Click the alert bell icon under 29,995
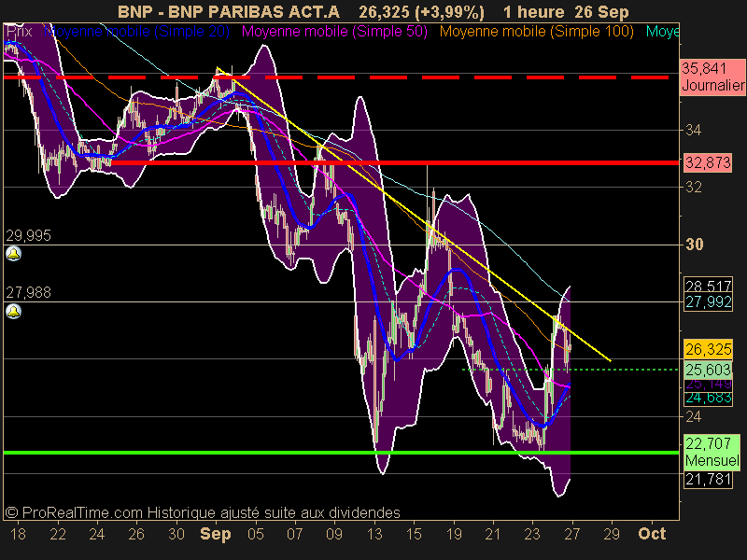This screenshot has height=560, width=747. [x=13, y=254]
